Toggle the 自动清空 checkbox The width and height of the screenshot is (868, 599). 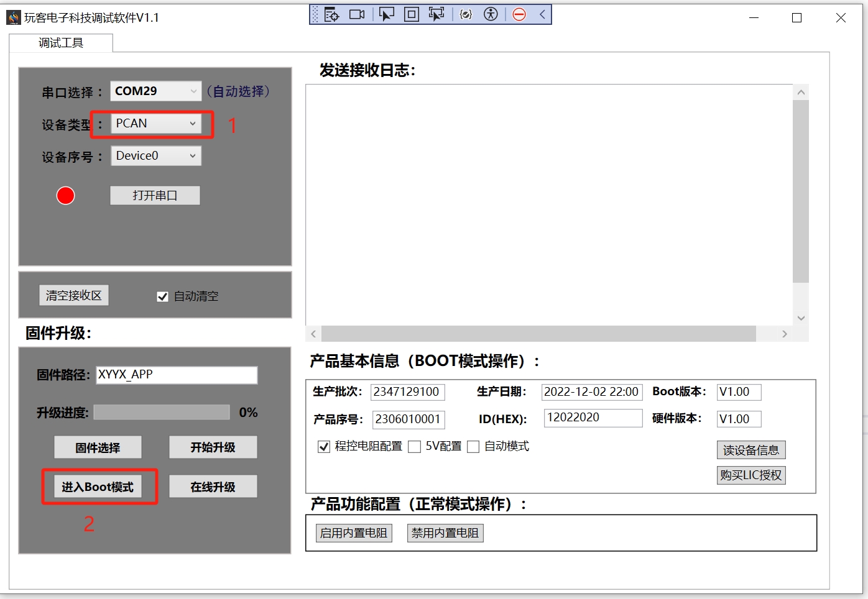[163, 296]
